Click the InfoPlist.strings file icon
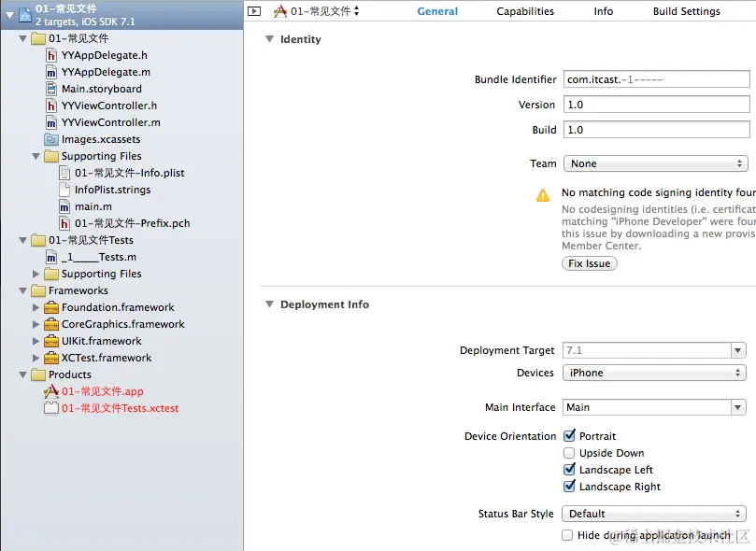 tap(64, 190)
